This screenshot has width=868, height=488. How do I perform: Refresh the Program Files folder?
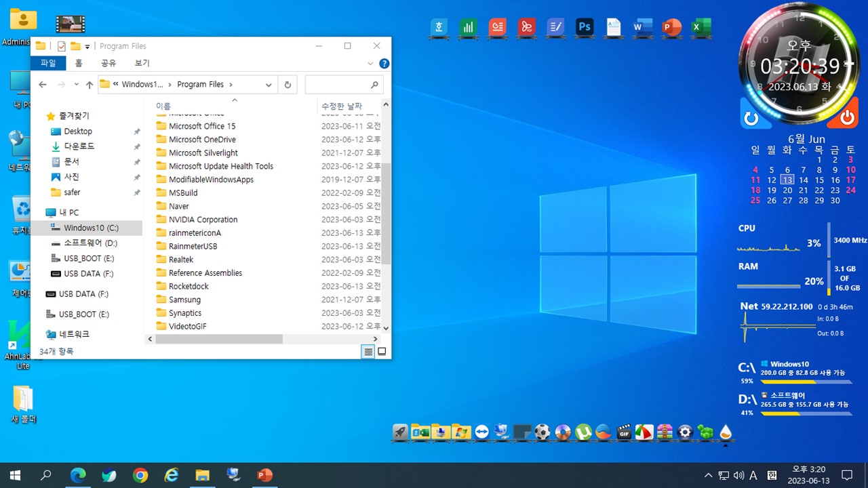click(x=288, y=85)
